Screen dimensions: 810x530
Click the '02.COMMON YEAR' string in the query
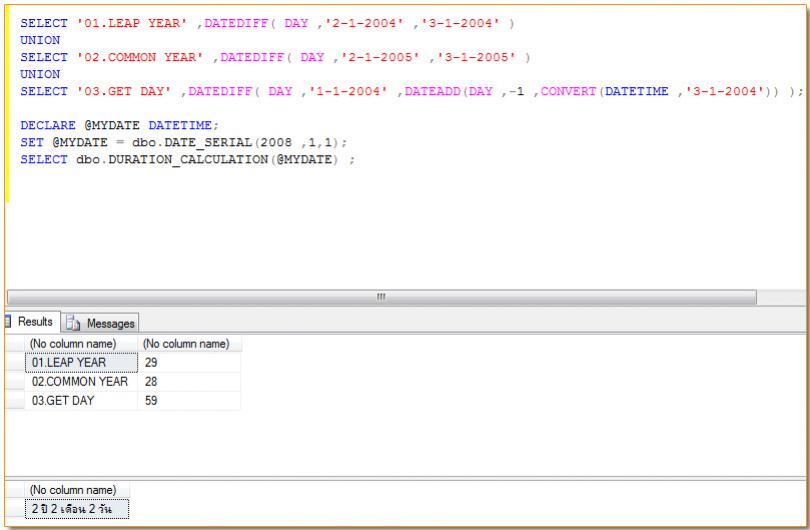point(139,57)
